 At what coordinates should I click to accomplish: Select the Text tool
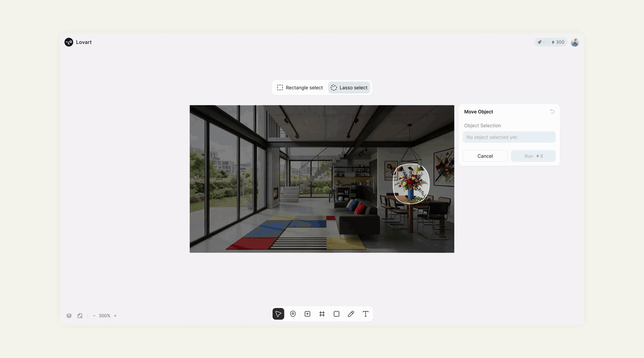365,314
